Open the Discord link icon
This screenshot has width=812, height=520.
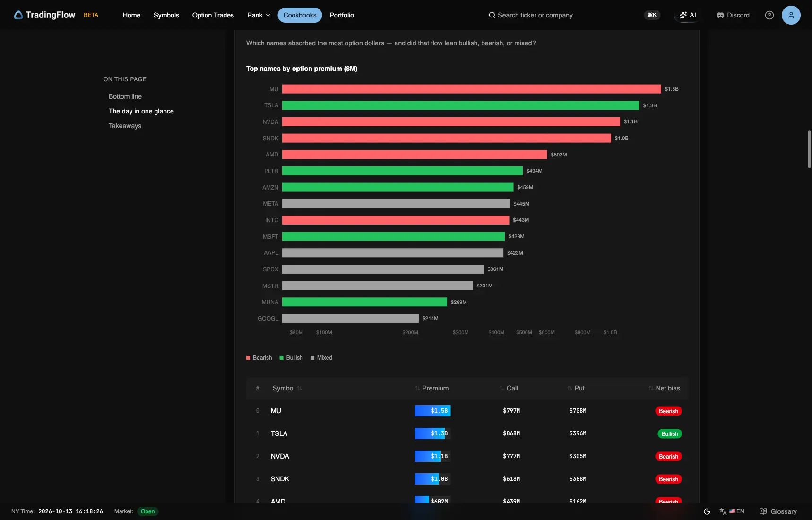(x=720, y=15)
